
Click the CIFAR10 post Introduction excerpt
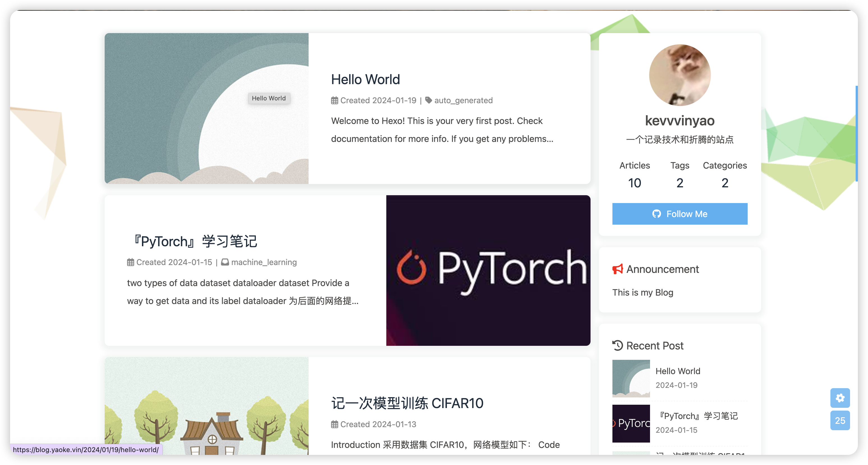coord(445,445)
